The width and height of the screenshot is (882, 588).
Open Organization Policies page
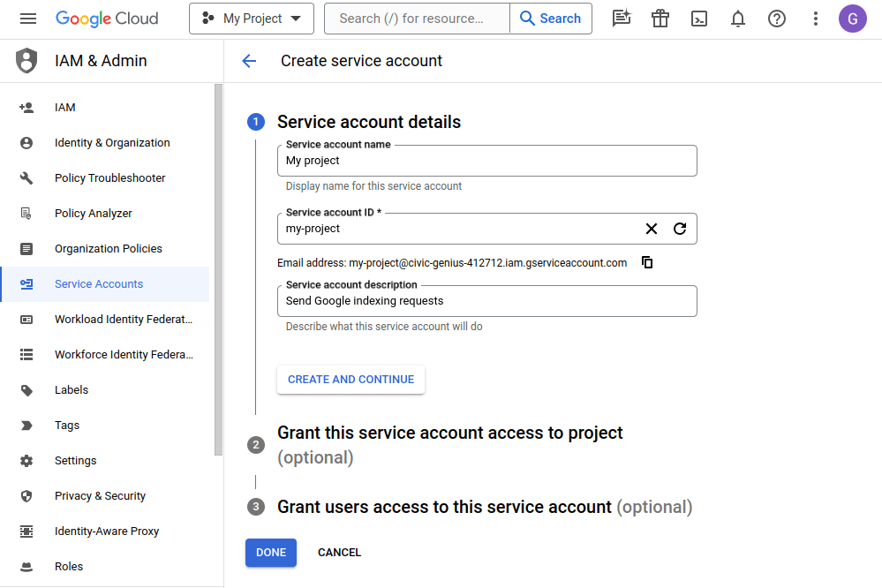click(109, 249)
